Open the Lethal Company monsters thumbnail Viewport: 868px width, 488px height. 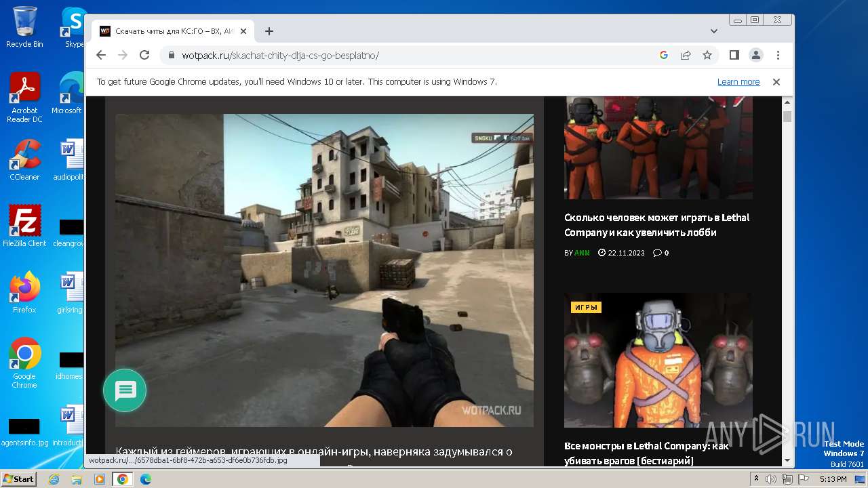coord(658,360)
